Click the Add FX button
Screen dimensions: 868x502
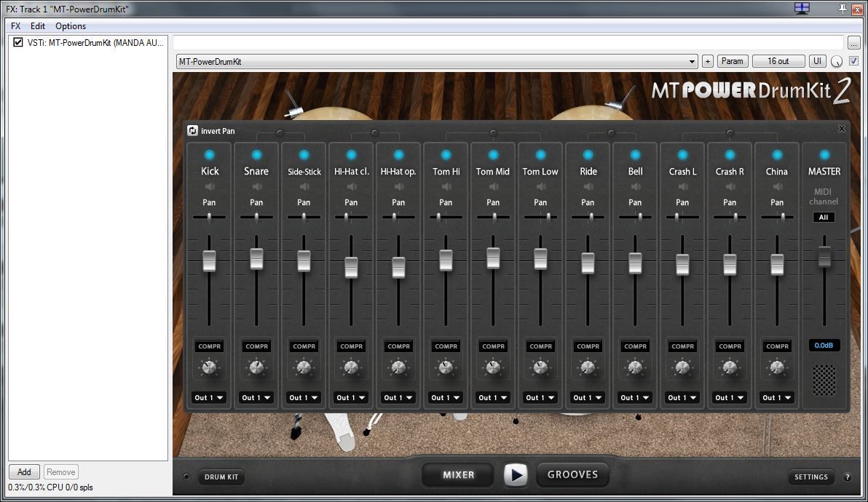point(24,471)
